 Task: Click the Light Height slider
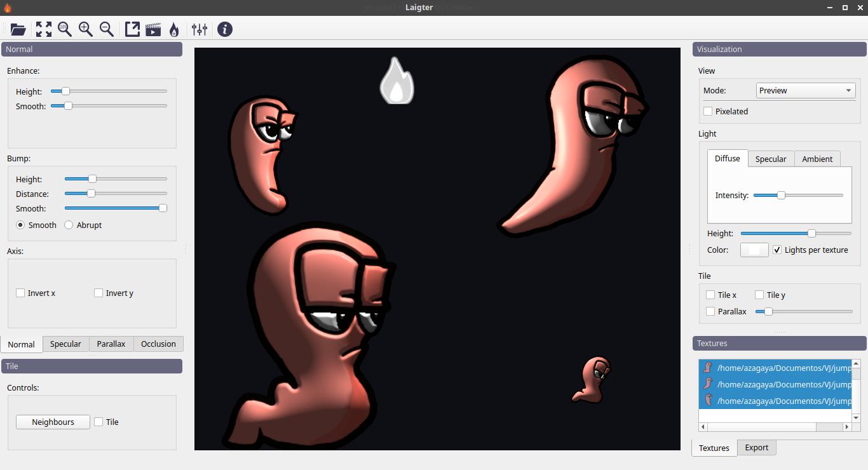[x=796, y=233]
